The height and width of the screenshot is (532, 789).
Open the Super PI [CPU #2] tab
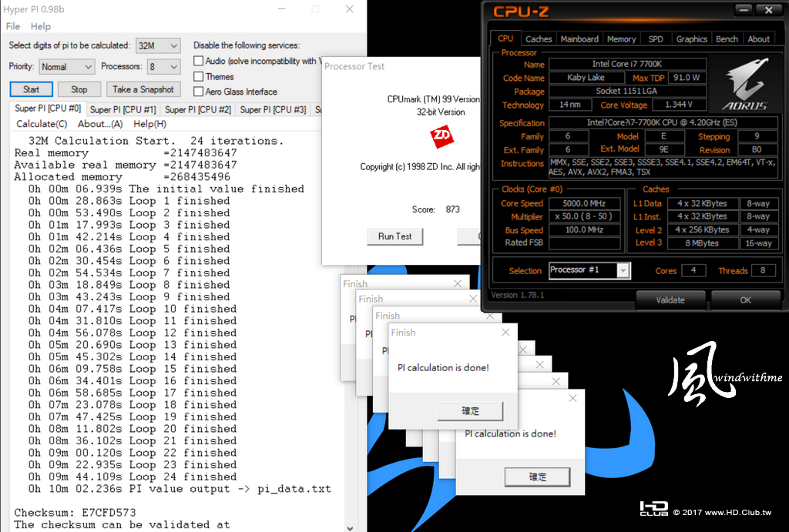pos(198,109)
